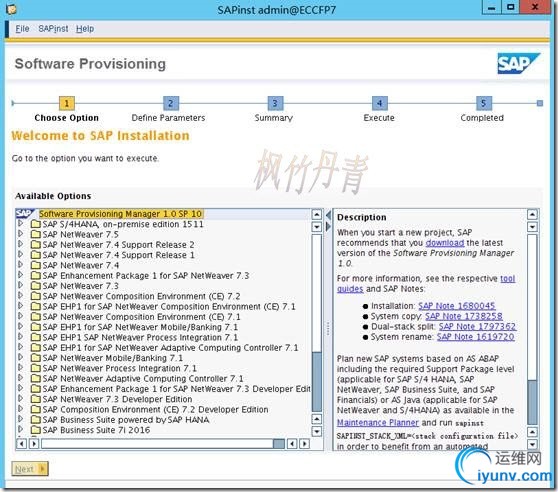Click step 4 Execute marker
This screenshot has height=492, width=558.
click(379, 104)
